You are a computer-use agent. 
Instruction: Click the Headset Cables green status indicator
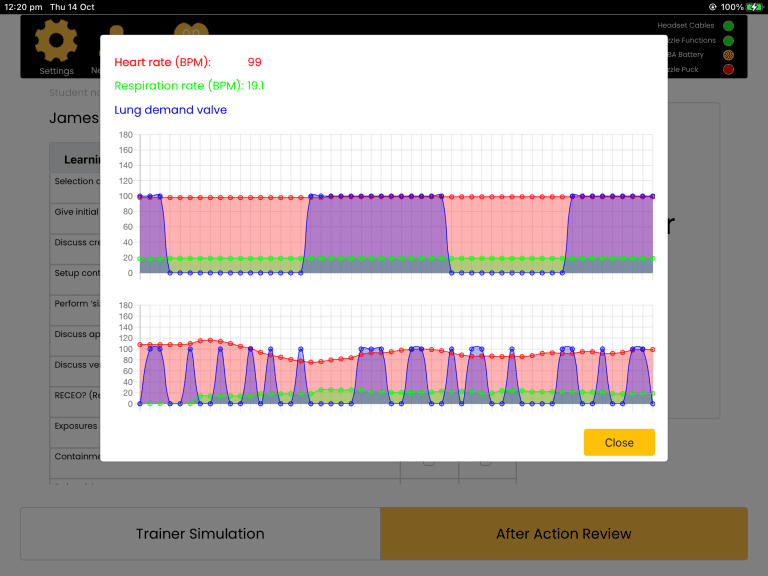coord(728,26)
